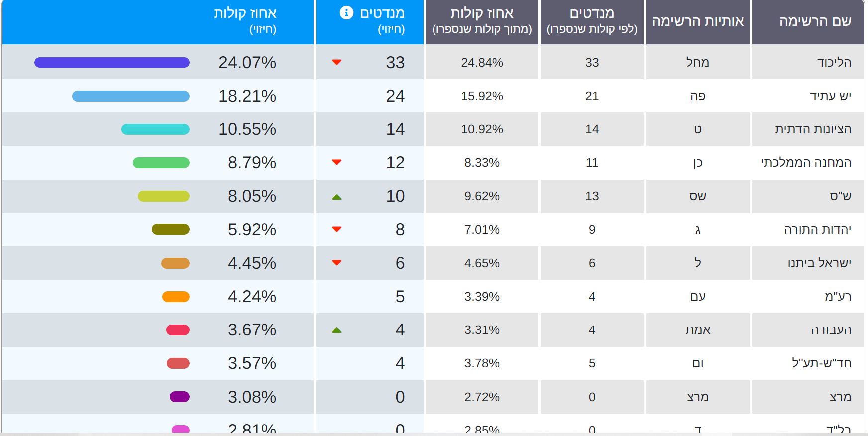Click red down arrow in הליכוד row
This screenshot has width=868, height=436.
(x=337, y=62)
